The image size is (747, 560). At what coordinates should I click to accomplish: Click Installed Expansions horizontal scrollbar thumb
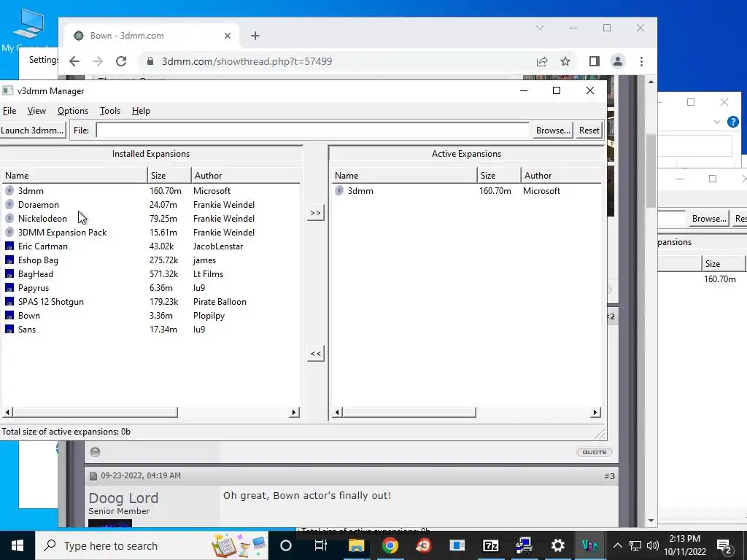coord(95,412)
